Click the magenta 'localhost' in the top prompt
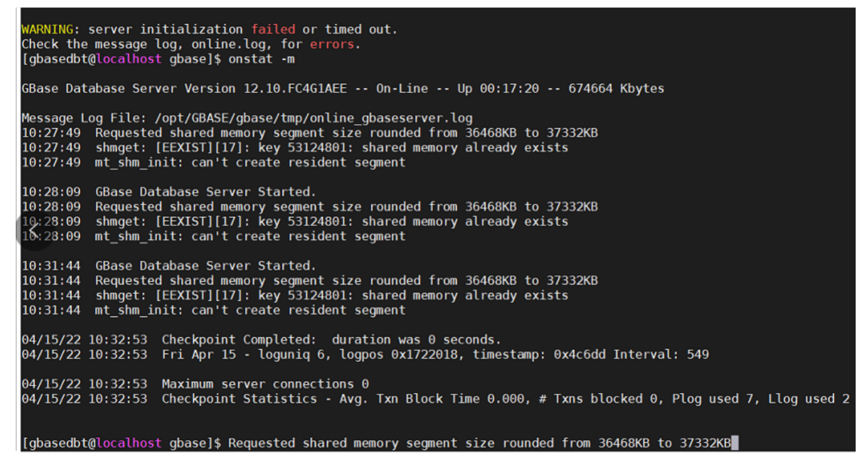This screenshot has height=457, width=868. [x=129, y=59]
